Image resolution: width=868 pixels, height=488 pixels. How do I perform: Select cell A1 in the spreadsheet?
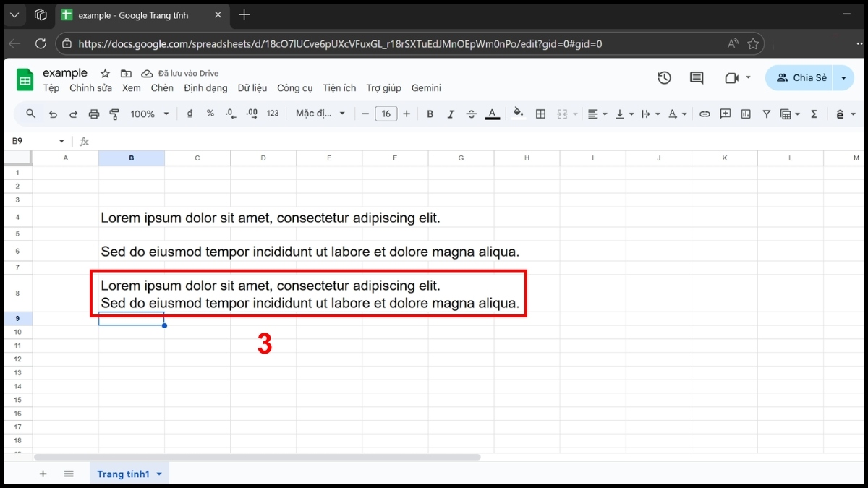(x=65, y=172)
